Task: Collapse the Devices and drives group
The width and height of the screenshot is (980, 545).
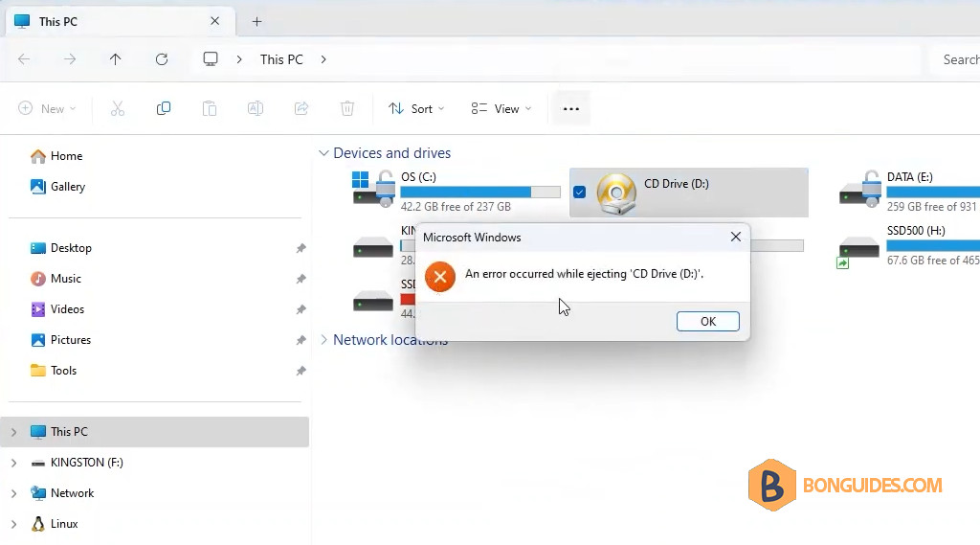Action: point(323,153)
